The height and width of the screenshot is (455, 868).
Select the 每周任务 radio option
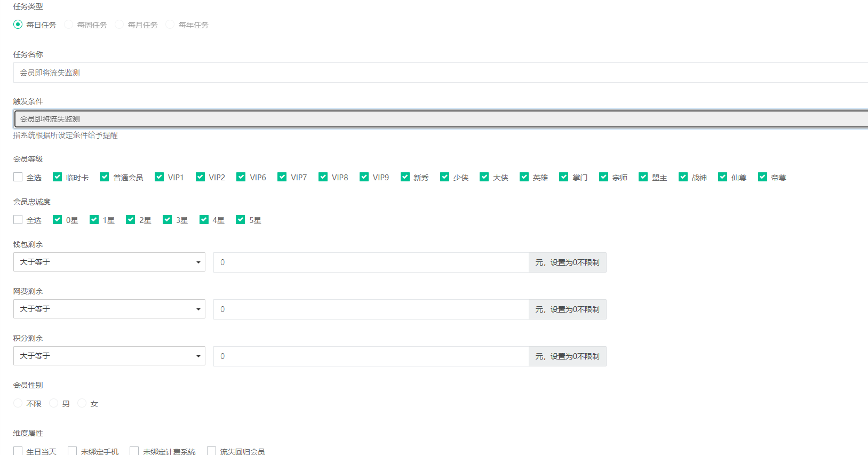(68, 25)
